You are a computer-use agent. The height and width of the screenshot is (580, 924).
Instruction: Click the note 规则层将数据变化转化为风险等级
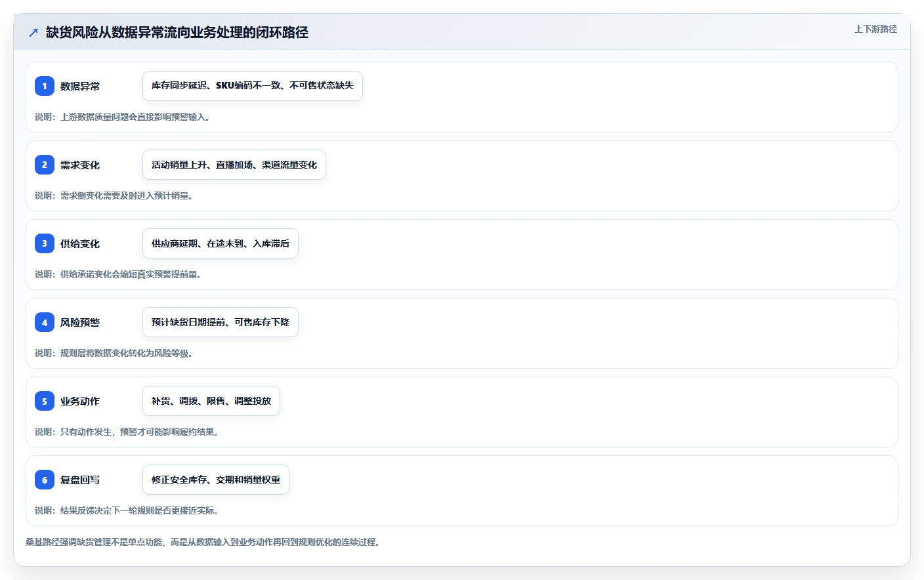click(x=114, y=353)
